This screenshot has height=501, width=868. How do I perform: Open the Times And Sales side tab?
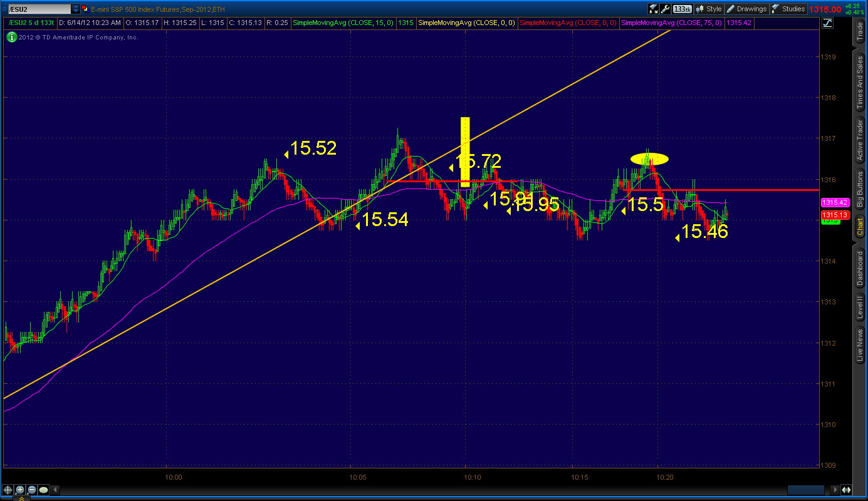click(860, 83)
